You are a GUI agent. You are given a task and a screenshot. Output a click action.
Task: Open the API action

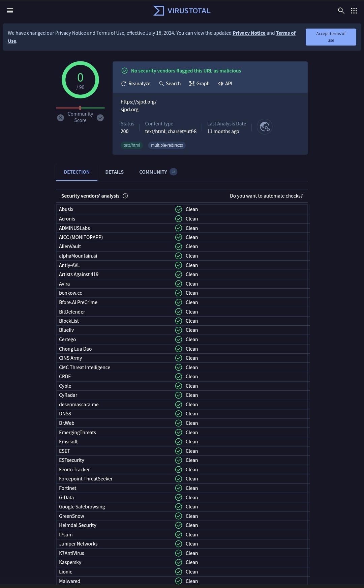point(225,84)
